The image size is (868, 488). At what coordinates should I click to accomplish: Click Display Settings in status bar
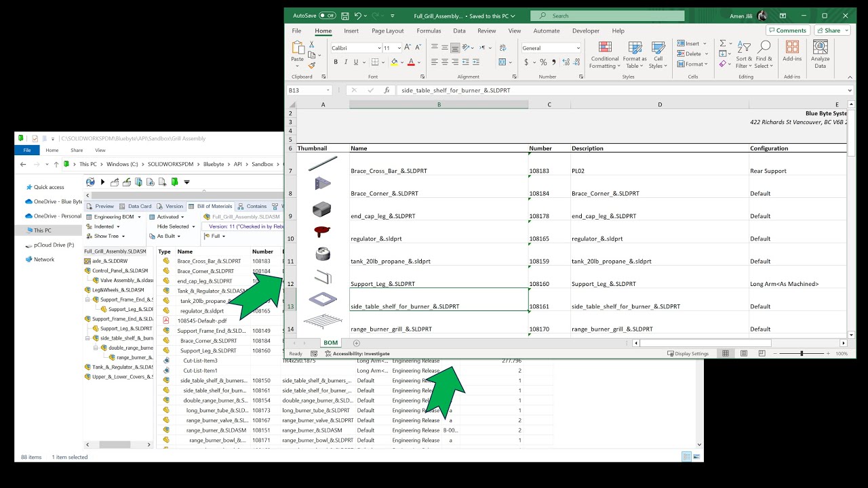point(688,353)
